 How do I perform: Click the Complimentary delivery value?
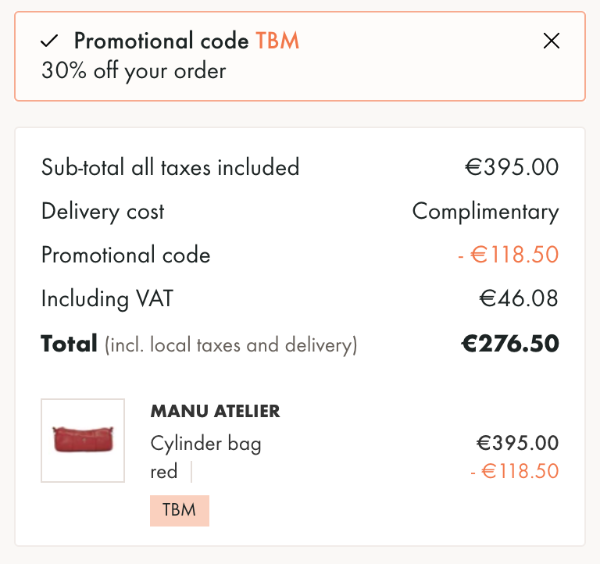pyautogui.click(x=485, y=212)
